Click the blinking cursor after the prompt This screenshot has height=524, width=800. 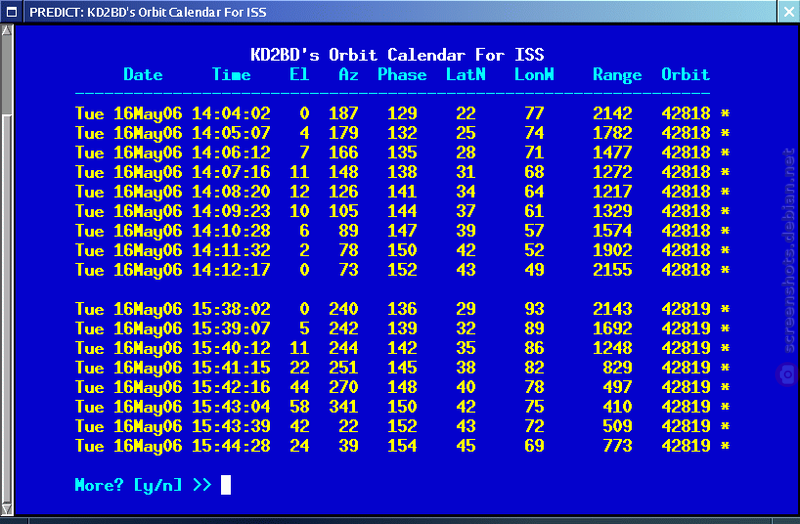[226, 485]
